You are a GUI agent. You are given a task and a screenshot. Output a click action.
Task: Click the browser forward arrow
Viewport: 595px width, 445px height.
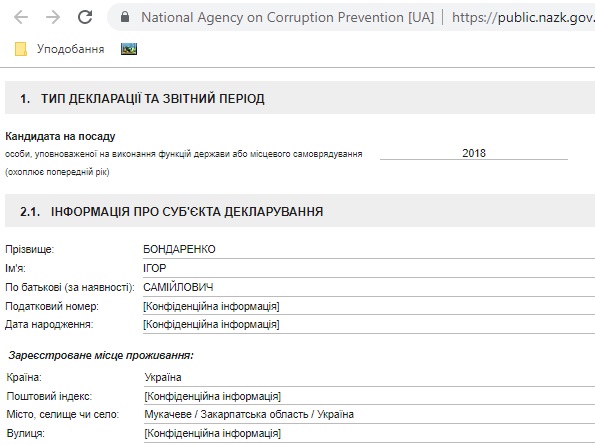53,17
